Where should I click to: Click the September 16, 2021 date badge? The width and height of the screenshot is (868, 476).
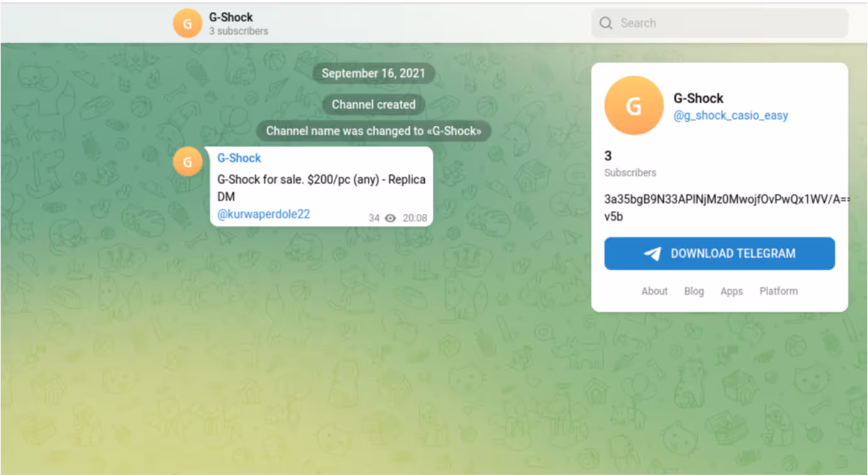(x=374, y=74)
